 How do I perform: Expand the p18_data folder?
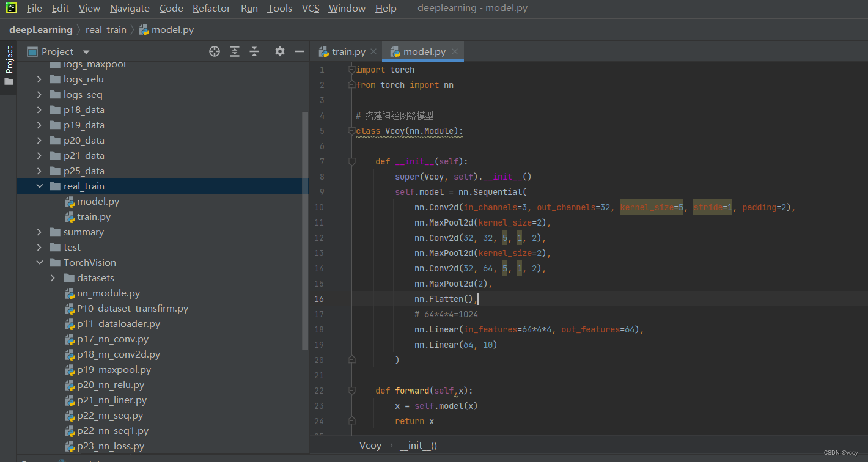click(40, 110)
